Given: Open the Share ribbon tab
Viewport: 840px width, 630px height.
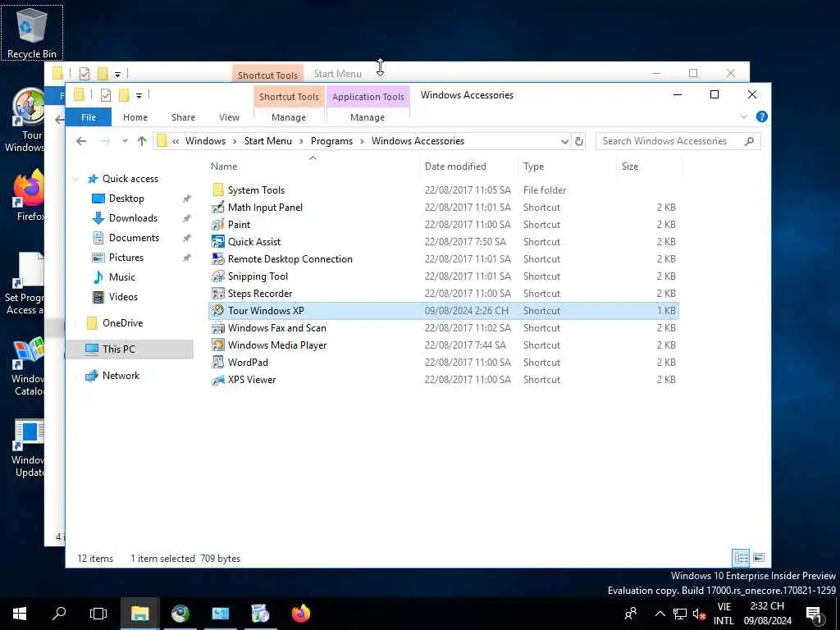Looking at the screenshot, I should [183, 117].
